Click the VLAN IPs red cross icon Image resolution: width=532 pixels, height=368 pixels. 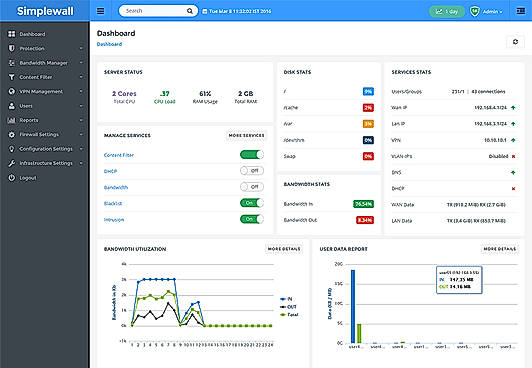tap(513, 156)
